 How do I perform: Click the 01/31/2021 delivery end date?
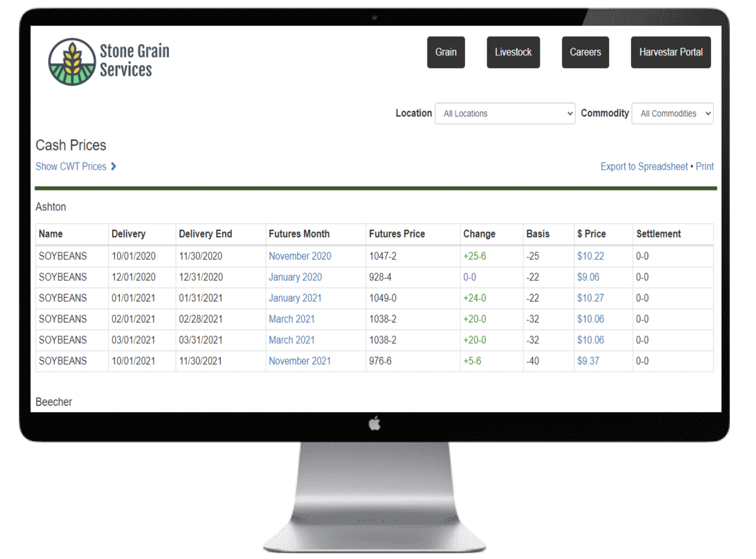point(201,298)
